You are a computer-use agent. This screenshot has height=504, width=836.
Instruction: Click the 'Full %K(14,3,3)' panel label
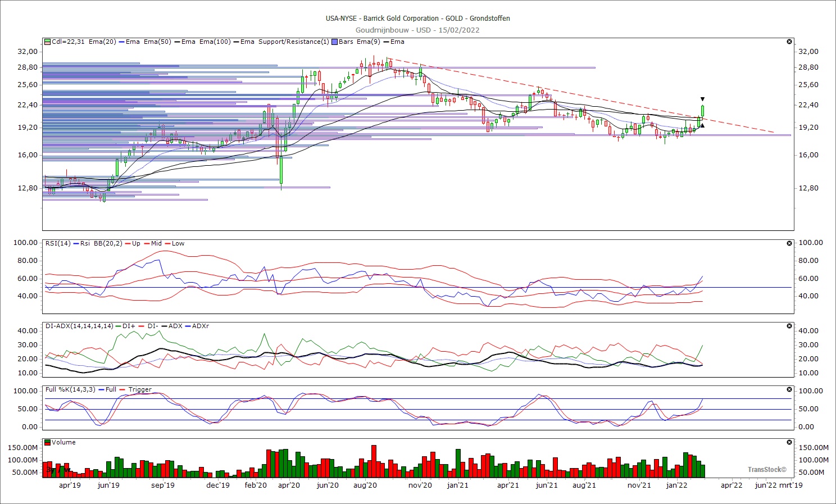[70, 389]
